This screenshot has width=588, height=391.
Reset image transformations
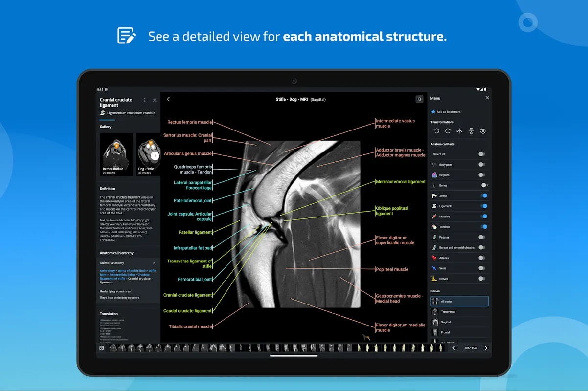coord(483,131)
